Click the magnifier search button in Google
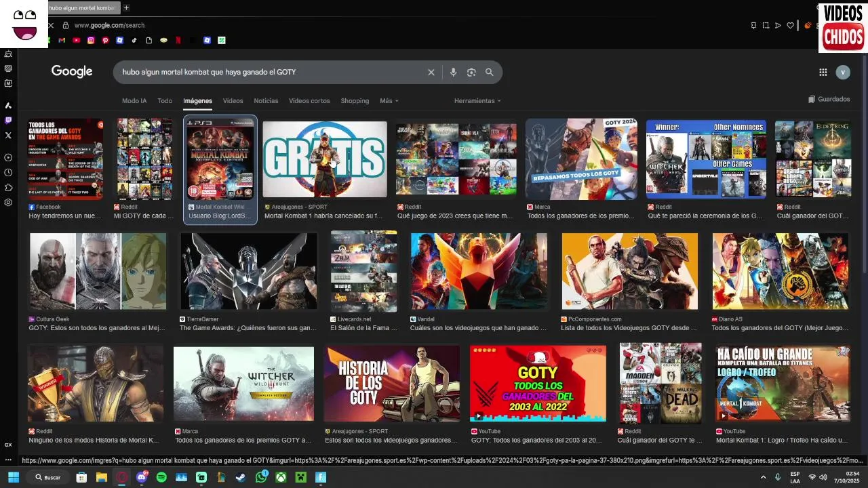The height and width of the screenshot is (488, 868). pos(489,72)
